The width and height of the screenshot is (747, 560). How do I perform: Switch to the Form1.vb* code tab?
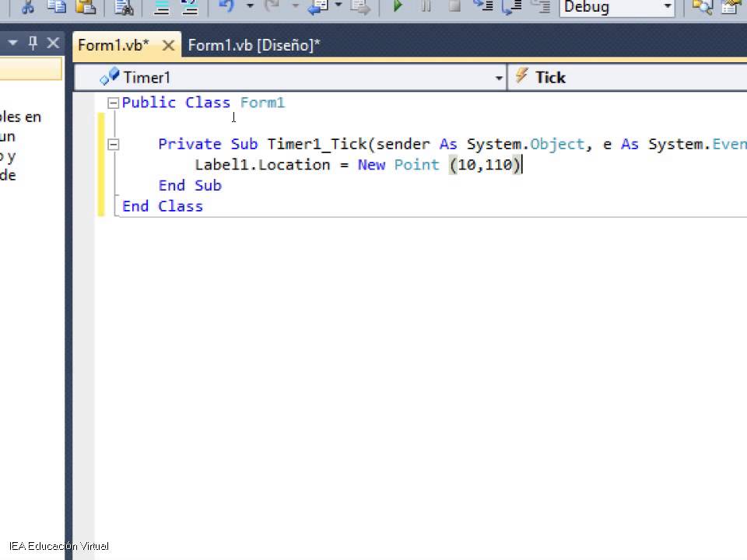114,45
